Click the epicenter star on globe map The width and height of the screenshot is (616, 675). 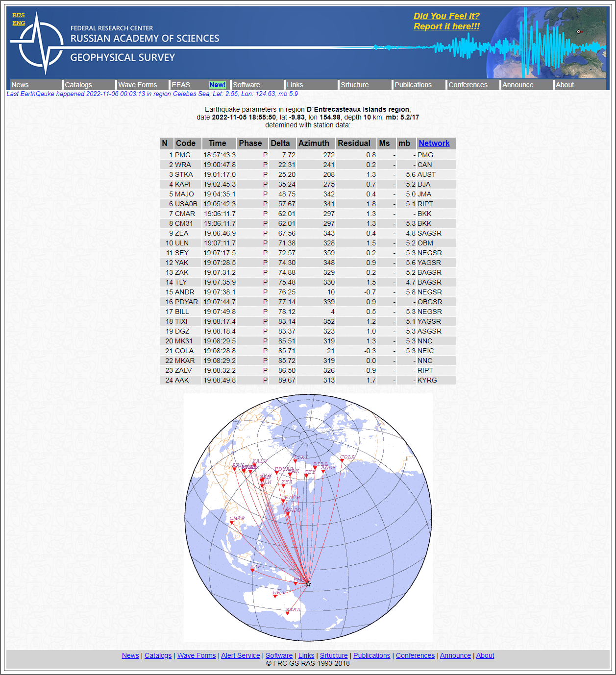point(308,584)
